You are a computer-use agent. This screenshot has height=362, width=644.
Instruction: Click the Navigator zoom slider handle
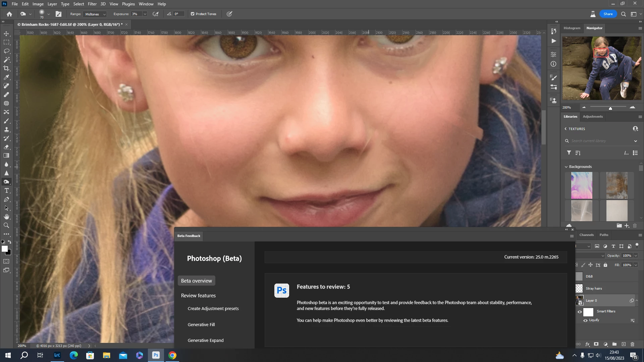(610, 108)
